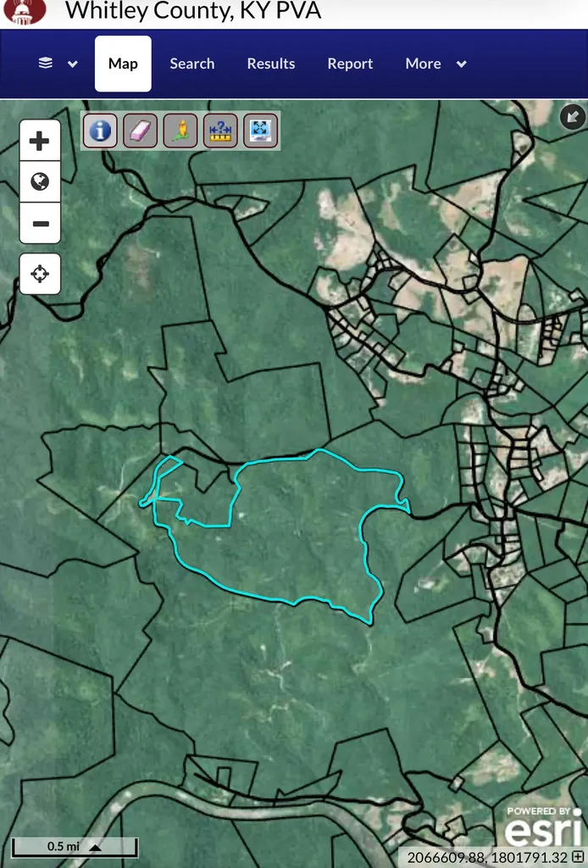588x868 pixels.
Task: Zoom in with the plus button
Action: click(x=40, y=141)
